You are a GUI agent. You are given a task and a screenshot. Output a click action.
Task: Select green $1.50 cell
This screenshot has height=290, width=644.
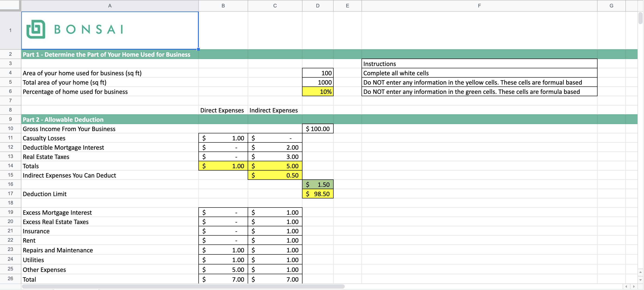point(318,185)
